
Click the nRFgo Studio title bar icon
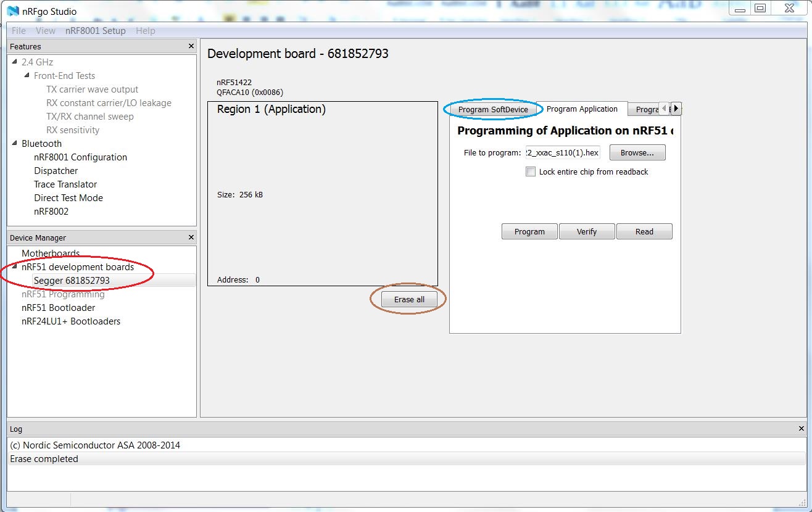pyautogui.click(x=13, y=10)
